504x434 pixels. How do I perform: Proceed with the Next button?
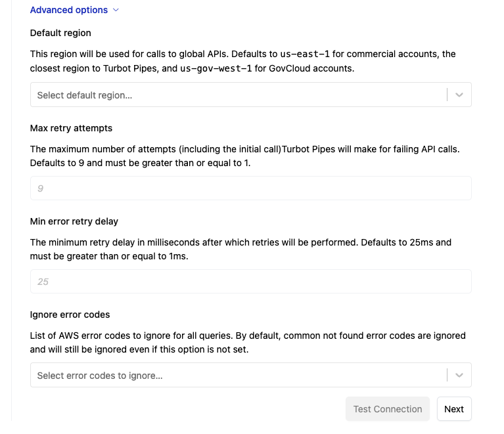tap(454, 409)
